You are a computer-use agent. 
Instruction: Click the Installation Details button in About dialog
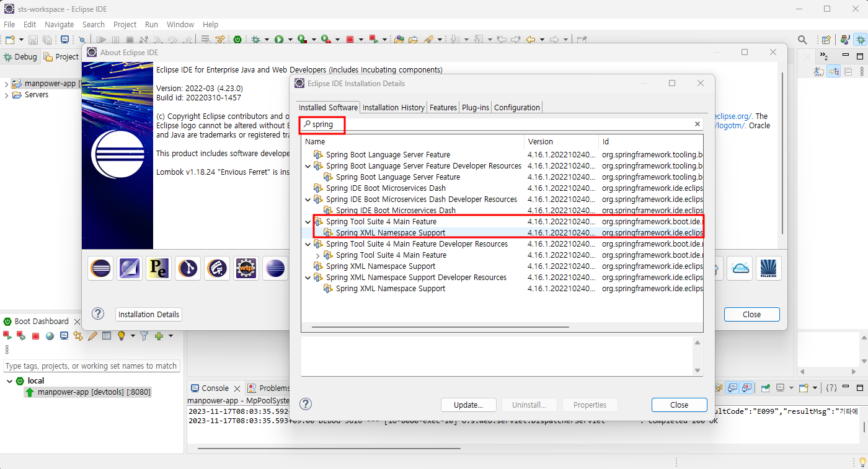[149, 314]
